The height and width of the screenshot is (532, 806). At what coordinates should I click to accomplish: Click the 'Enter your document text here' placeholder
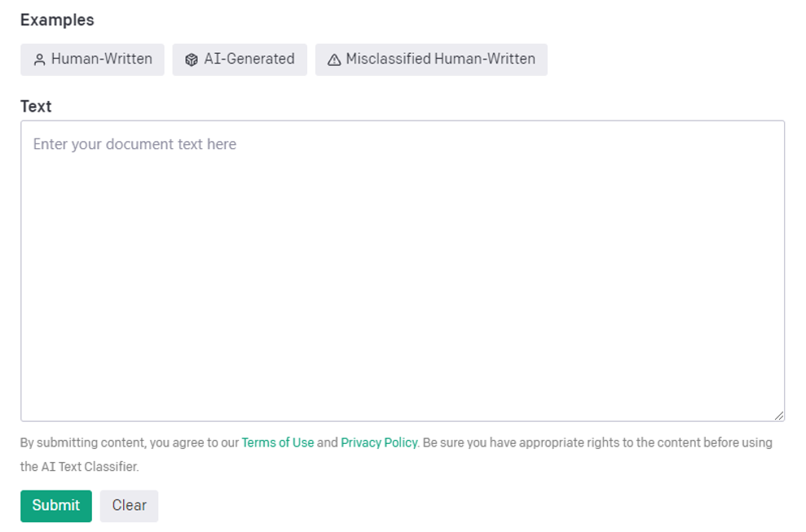tap(134, 144)
